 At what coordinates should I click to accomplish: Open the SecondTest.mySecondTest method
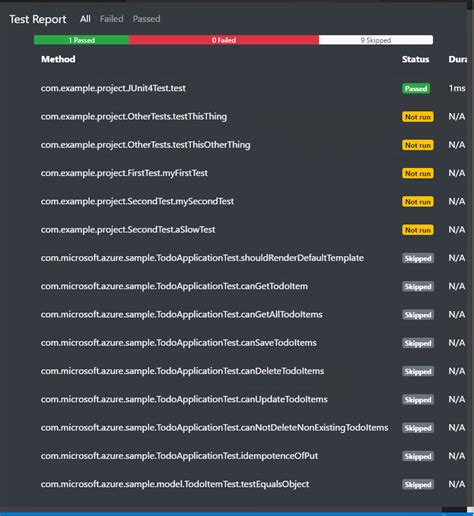(137, 202)
